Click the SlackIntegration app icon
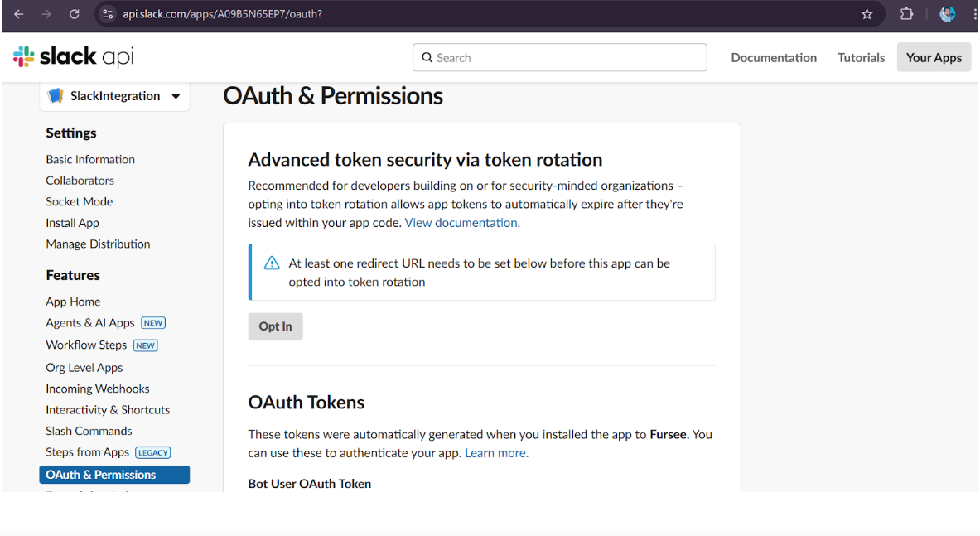 point(56,95)
